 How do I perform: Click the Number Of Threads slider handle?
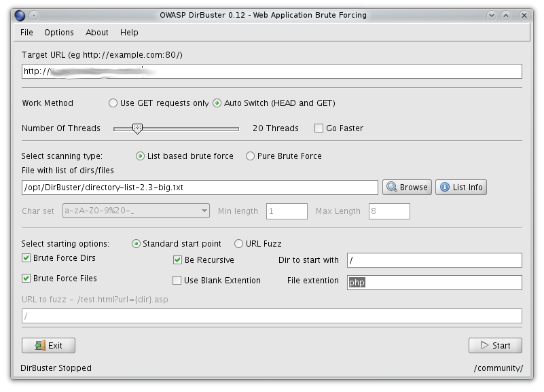137,128
